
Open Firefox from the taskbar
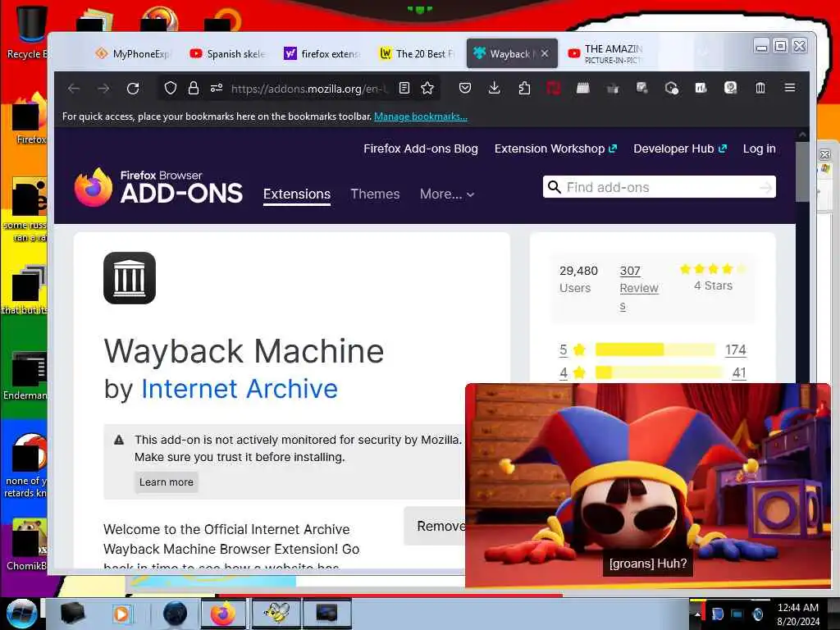tap(223, 614)
